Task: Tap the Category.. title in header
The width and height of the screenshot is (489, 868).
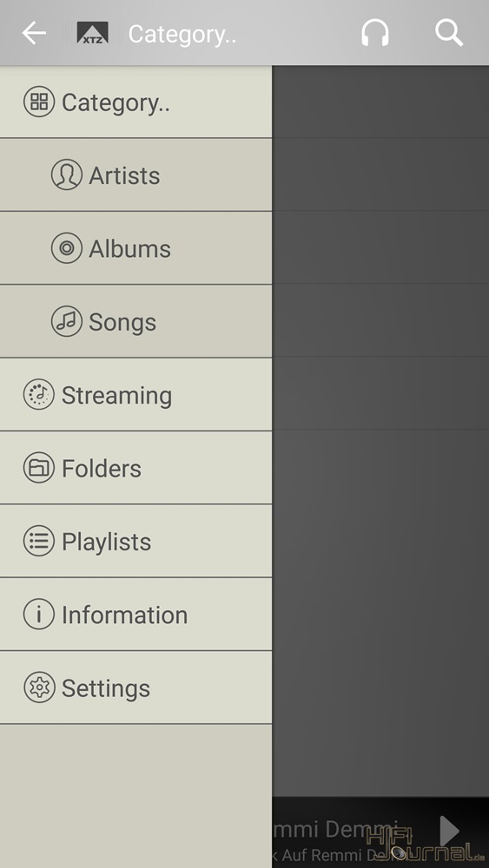Action: click(x=182, y=35)
